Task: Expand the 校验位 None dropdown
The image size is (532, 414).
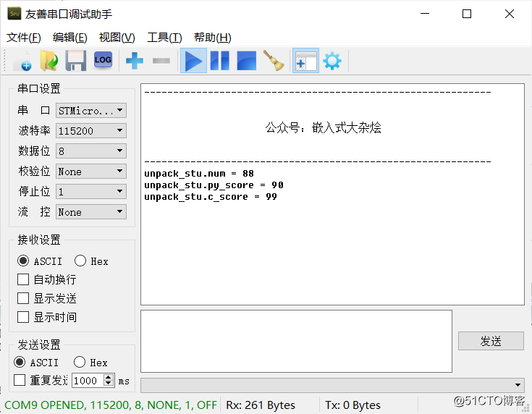Action: [91, 172]
